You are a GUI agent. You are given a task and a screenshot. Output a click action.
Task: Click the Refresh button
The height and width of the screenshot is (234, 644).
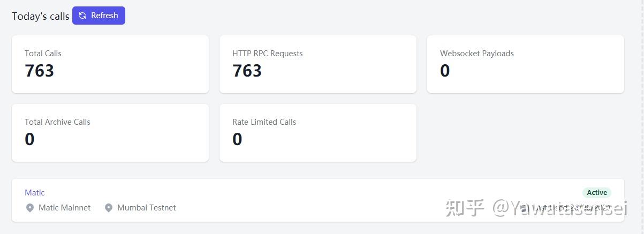pyautogui.click(x=99, y=16)
